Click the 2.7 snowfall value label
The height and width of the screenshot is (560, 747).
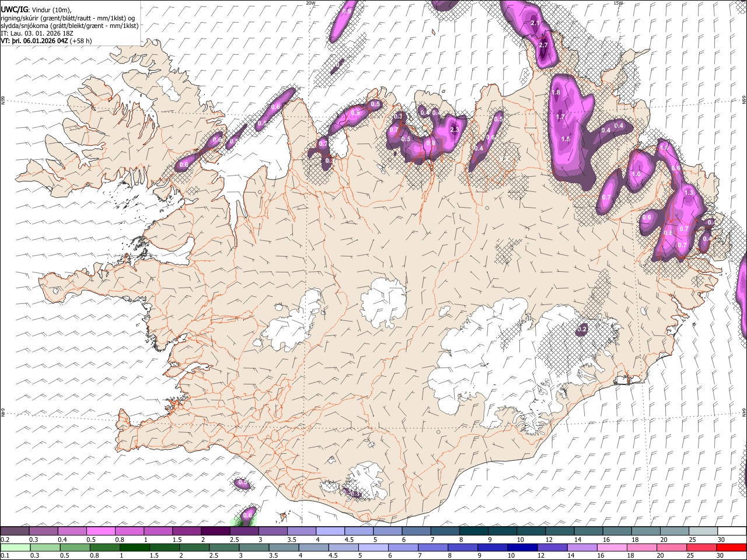(x=544, y=45)
